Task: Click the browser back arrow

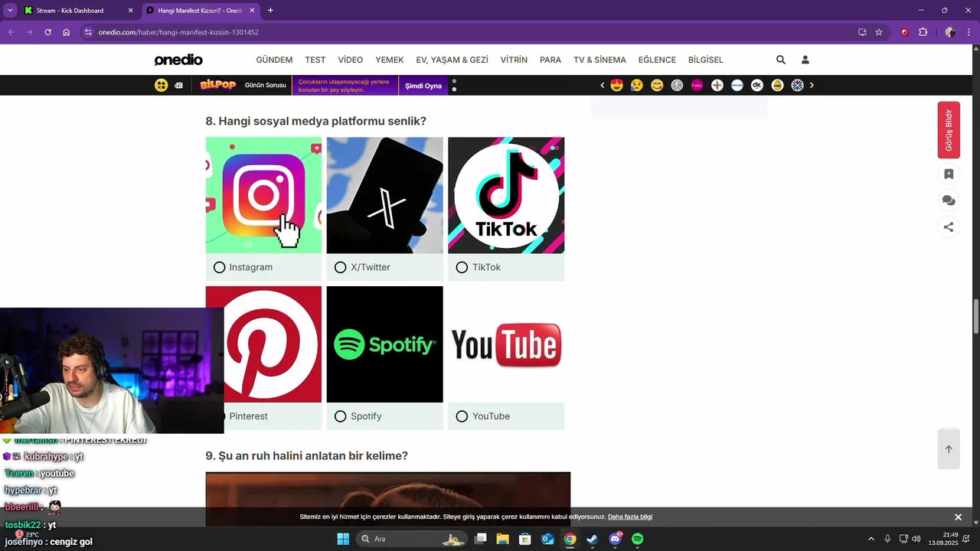Action: 11,32
